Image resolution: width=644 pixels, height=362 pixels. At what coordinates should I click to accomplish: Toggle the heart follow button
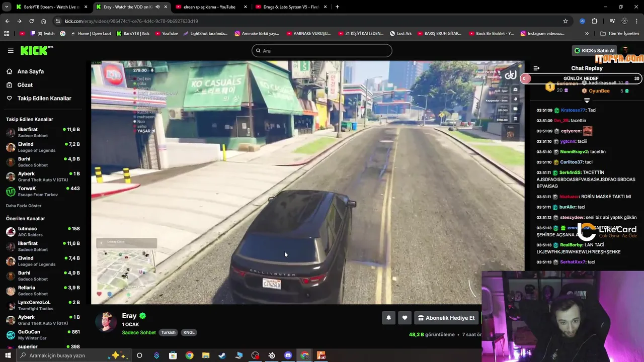405,318
